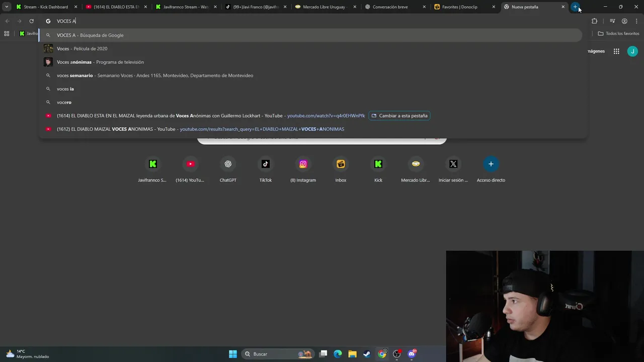Open the (1614) YouTube shortcut tile
644x362 pixels.
190,170
